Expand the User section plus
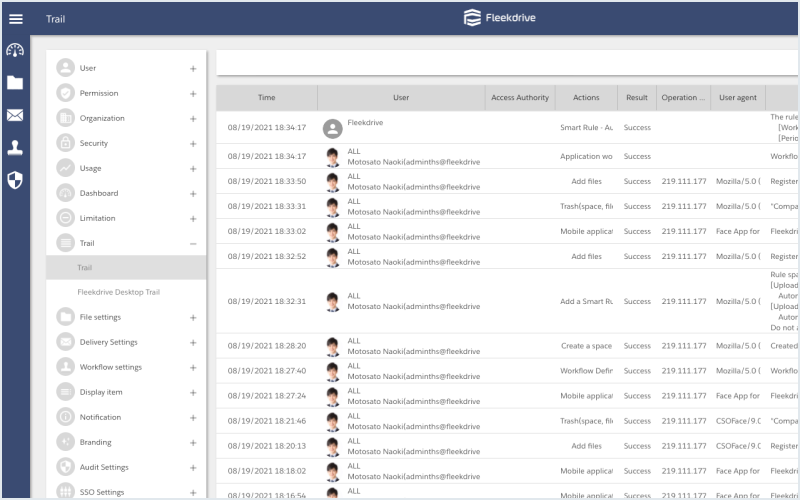Viewport: 800px width, 500px height. [x=193, y=68]
